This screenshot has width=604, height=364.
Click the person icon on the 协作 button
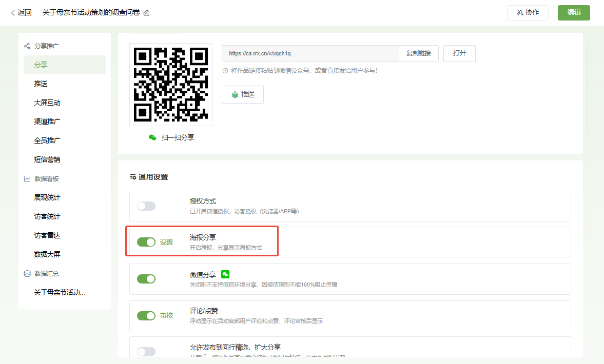coord(520,13)
